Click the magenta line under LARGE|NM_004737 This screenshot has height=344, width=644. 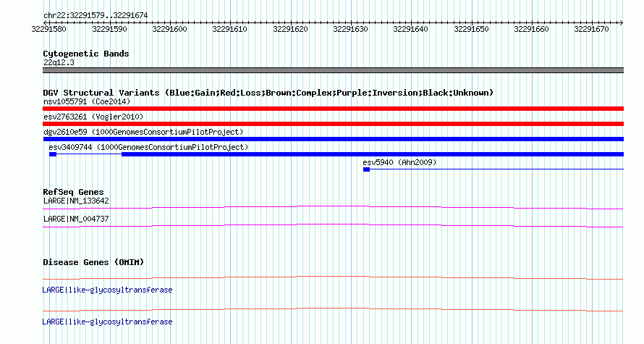[x=333, y=225]
